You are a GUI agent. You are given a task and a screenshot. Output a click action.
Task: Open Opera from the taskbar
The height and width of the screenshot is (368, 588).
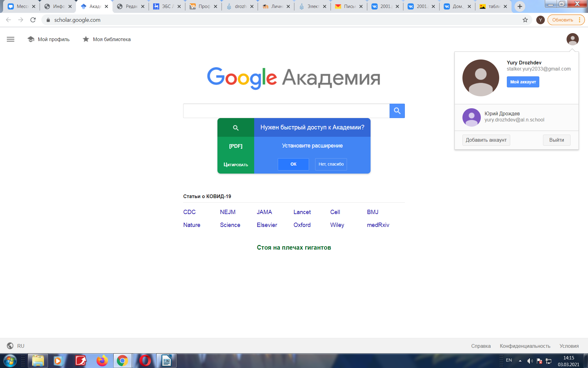[x=145, y=361]
